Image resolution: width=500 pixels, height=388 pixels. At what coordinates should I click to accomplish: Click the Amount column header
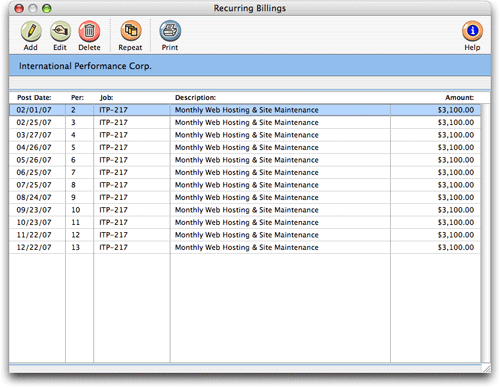(459, 98)
